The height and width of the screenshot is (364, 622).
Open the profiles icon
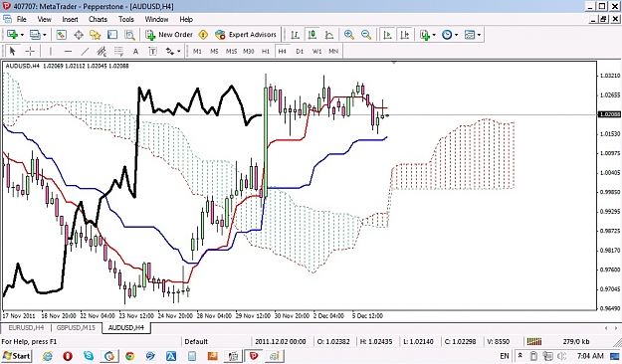point(35,35)
